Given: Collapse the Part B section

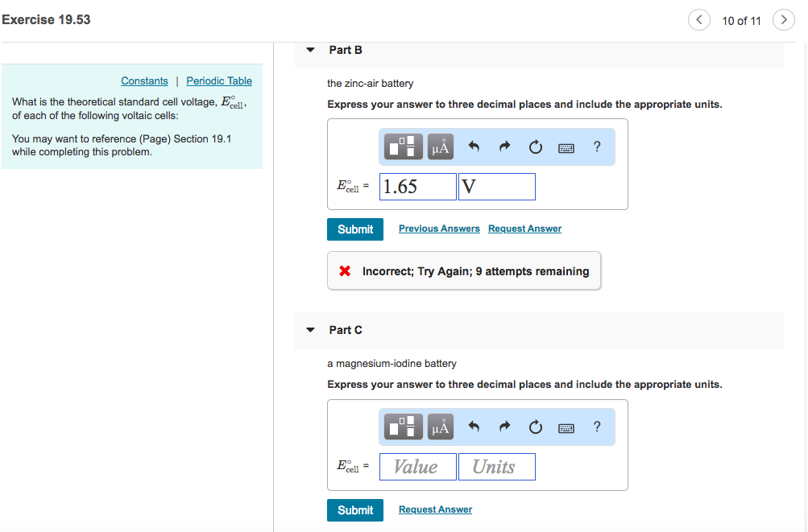Looking at the screenshot, I should (309, 49).
